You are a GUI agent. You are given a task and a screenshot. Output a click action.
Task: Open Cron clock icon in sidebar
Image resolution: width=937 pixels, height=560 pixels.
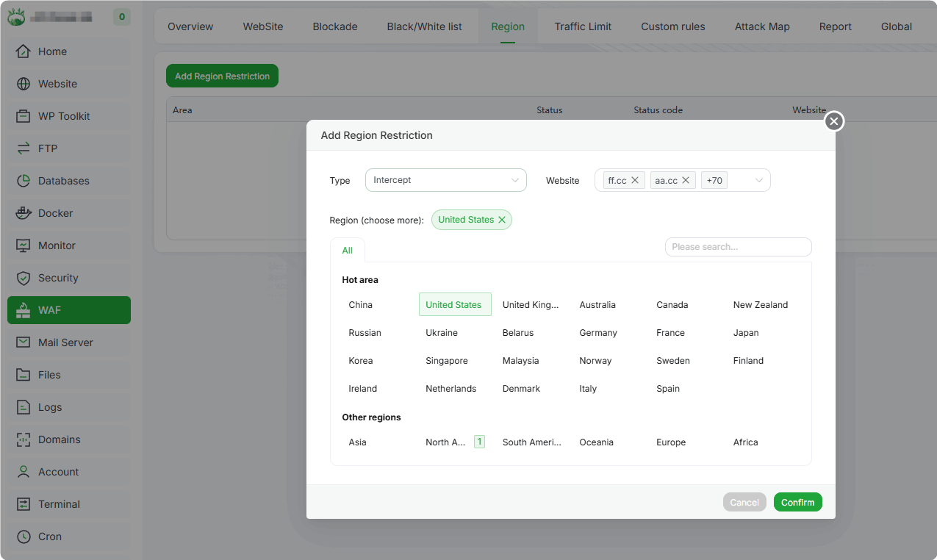[24, 536]
